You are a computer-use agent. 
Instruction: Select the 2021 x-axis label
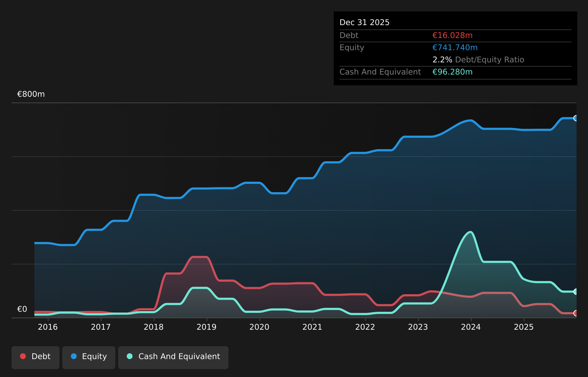[312, 327]
